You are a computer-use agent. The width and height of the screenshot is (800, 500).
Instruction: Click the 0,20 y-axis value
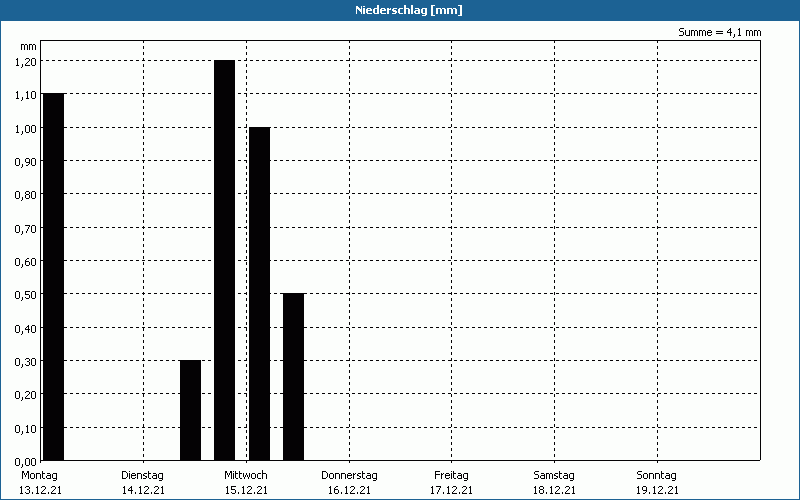[25, 394]
